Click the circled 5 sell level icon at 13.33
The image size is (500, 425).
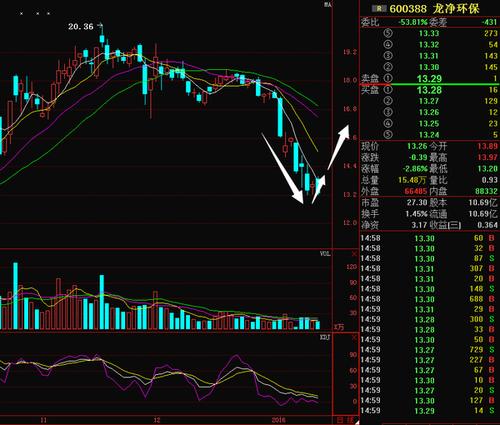[388, 33]
